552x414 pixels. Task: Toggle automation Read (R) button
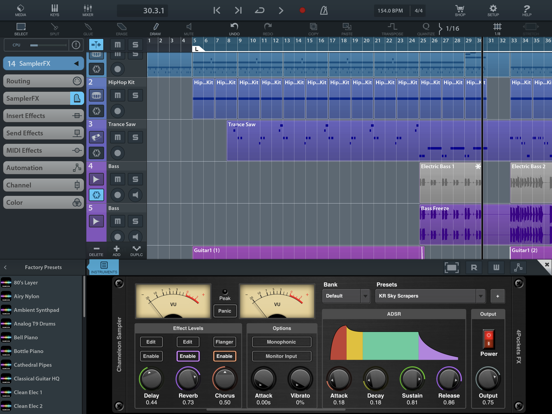click(474, 268)
